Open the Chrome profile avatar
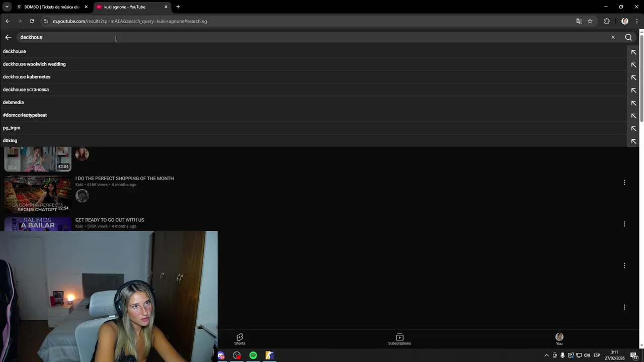Screen dimensions: 644x362 [x=625, y=21]
